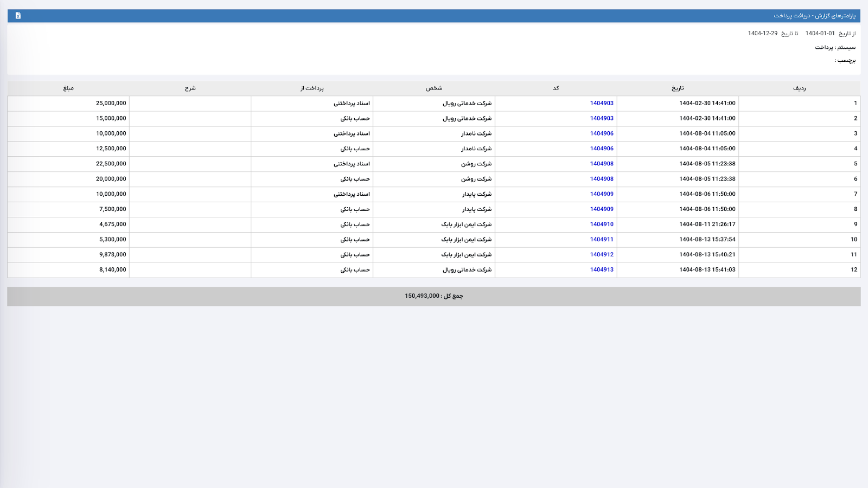868x488 pixels.
Task: Click the کد column header
Action: [x=556, y=88]
